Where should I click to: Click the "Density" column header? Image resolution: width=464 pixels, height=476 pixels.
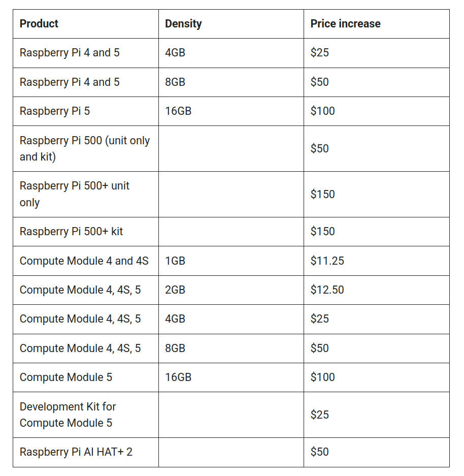(x=183, y=24)
